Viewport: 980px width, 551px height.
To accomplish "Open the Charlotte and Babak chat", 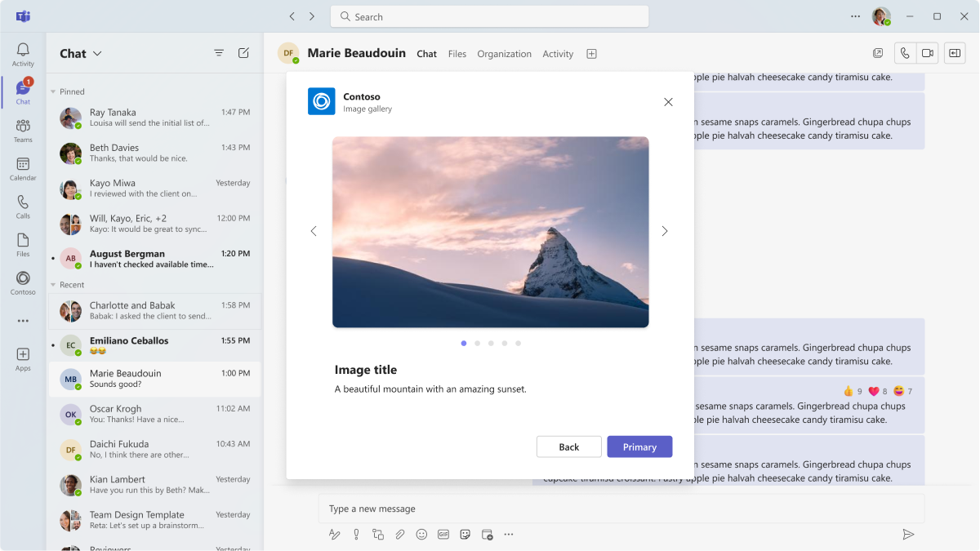I will [x=155, y=311].
